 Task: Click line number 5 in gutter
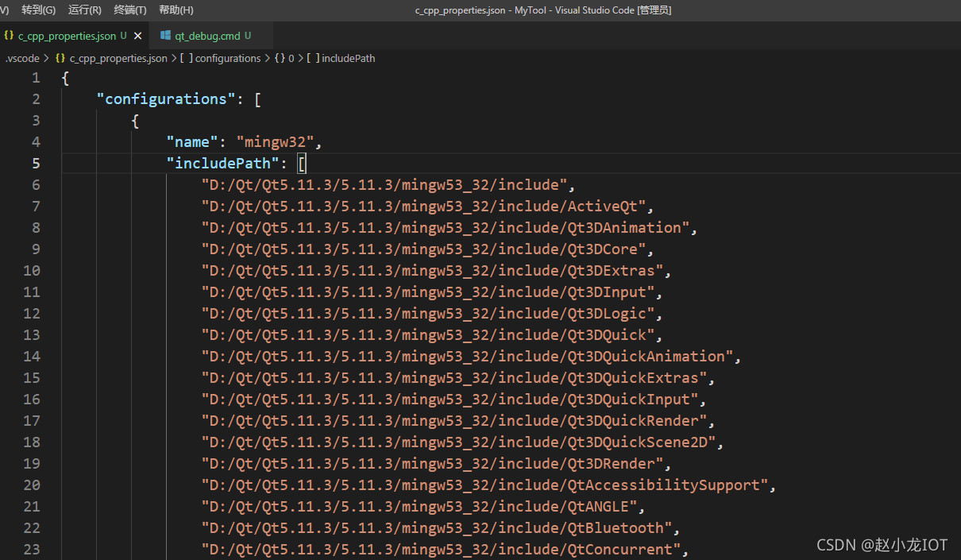click(x=36, y=164)
